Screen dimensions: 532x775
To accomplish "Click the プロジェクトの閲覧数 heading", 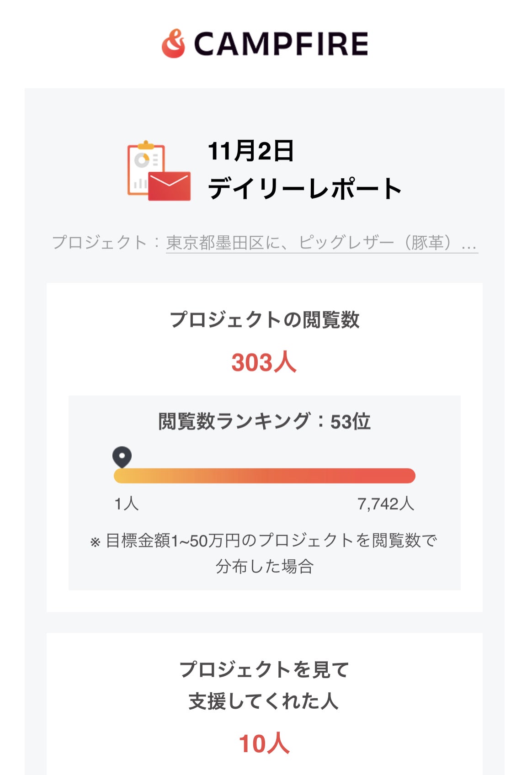I will coord(265,319).
